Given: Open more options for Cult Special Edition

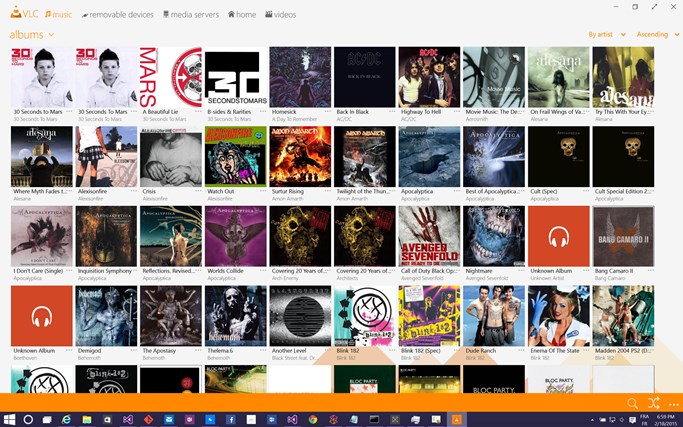Looking at the screenshot, I should pyautogui.click(x=650, y=191).
